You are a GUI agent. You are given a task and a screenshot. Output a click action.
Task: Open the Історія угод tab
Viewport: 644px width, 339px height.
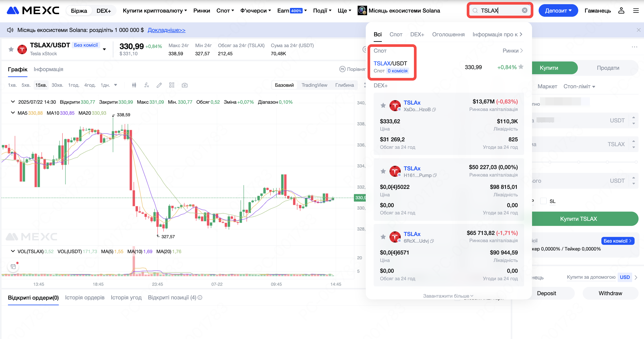(126, 297)
